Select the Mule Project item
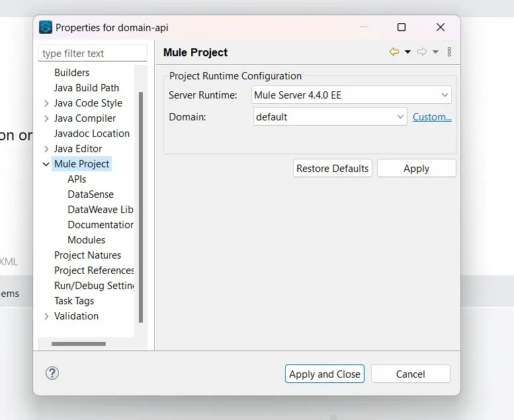This screenshot has height=420, width=514. coord(81,164)
